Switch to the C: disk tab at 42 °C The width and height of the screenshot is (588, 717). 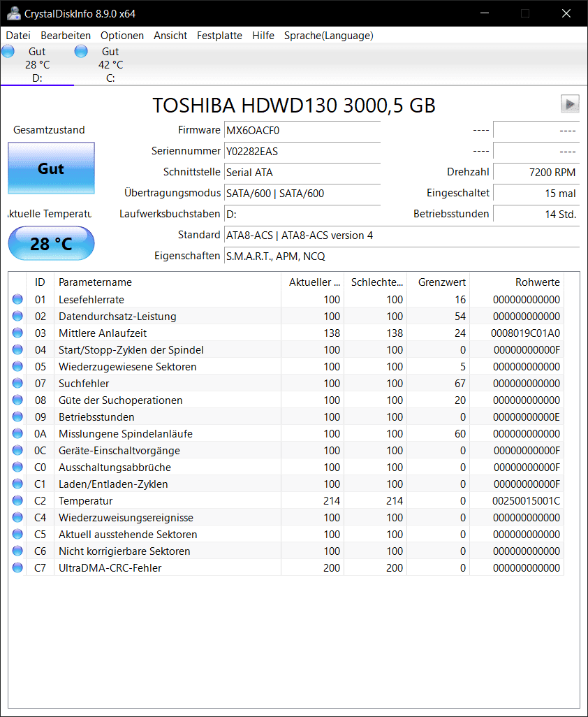pyautogui.click(x=110, y=64)
